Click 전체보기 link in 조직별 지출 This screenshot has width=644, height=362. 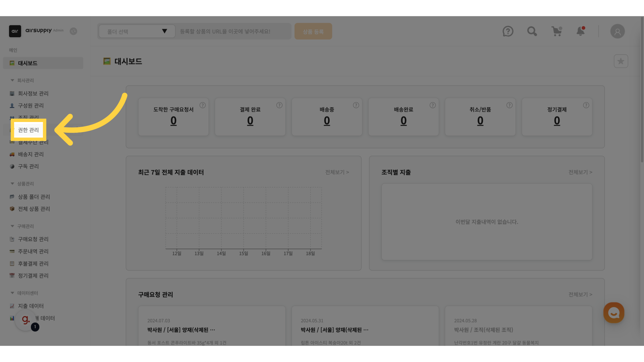[580, 172]
